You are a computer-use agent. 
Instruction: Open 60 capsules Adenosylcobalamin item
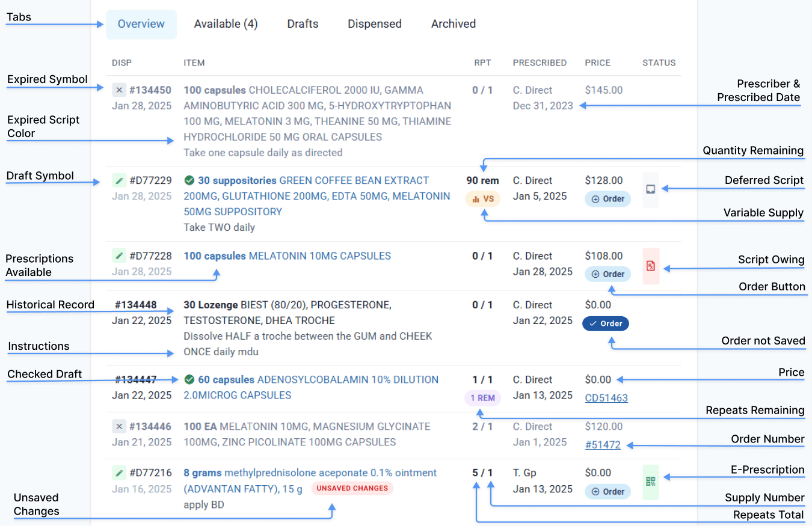(x=311, y=387)
